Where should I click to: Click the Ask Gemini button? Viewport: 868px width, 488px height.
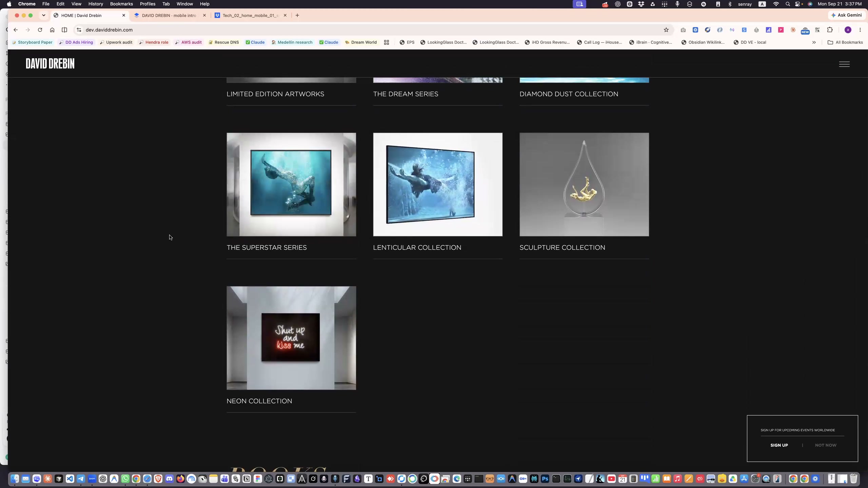[x=847, y=15]
